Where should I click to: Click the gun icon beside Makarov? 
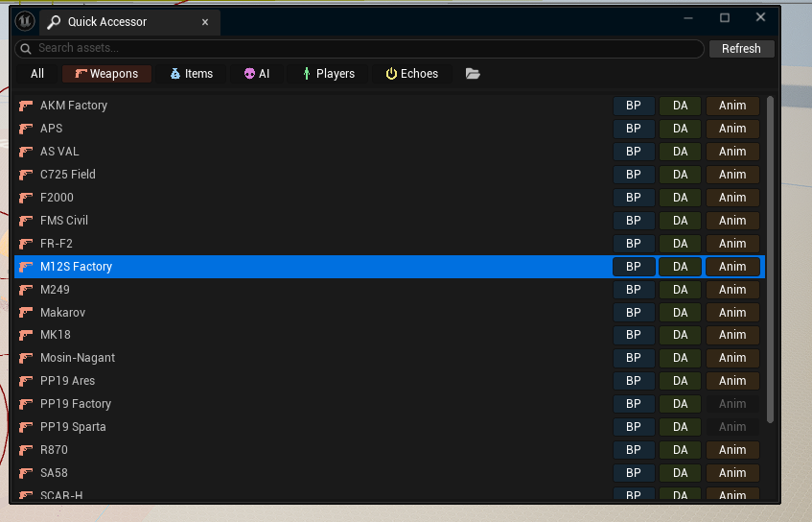26,313
